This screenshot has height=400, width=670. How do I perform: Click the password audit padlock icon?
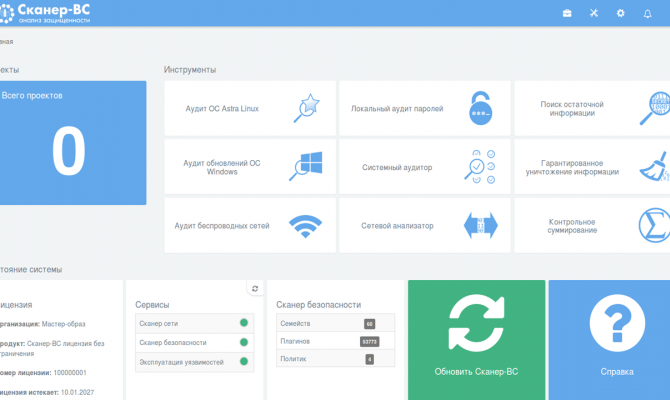pos(481,108)
